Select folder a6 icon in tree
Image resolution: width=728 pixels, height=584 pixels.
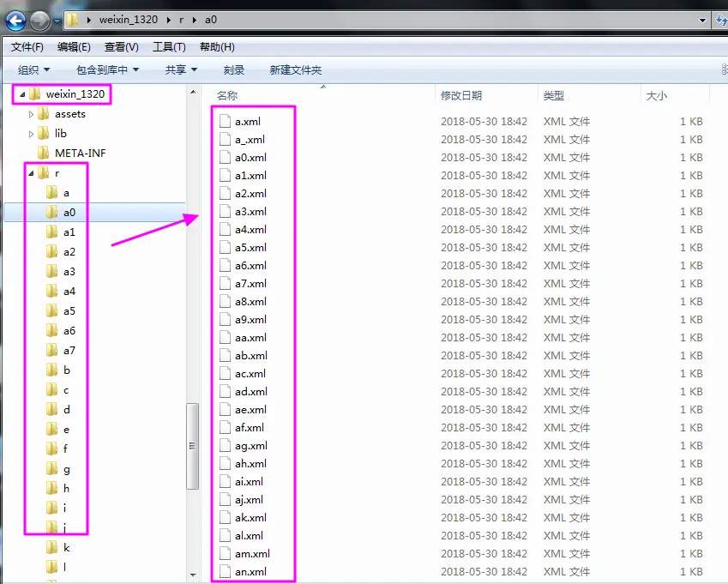(52, 330)
